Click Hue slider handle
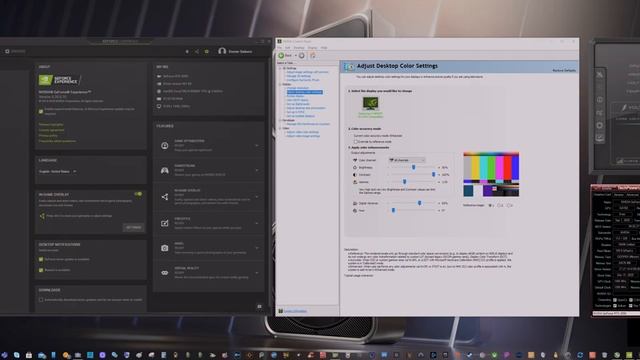640x360 pixels. (x=393, y=210)
